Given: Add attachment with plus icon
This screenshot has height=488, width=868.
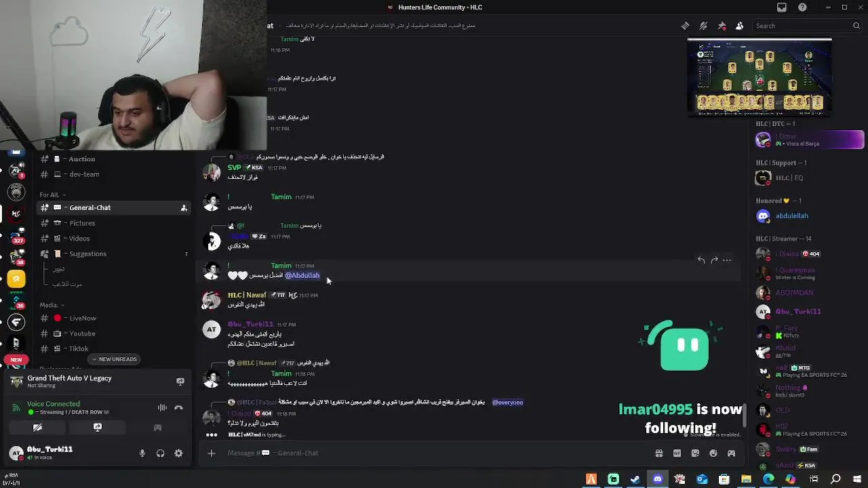Looking at the screenshot, I should click(x=212, y=453).
